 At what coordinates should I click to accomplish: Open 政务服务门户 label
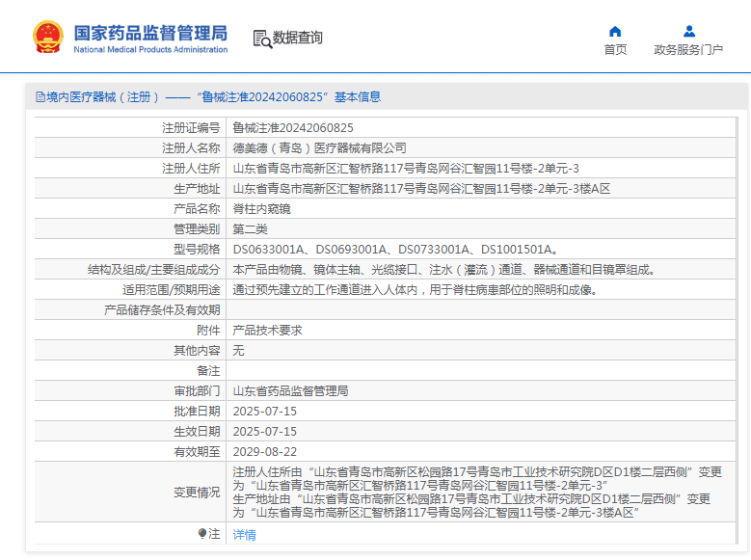(x=688, y=50)
